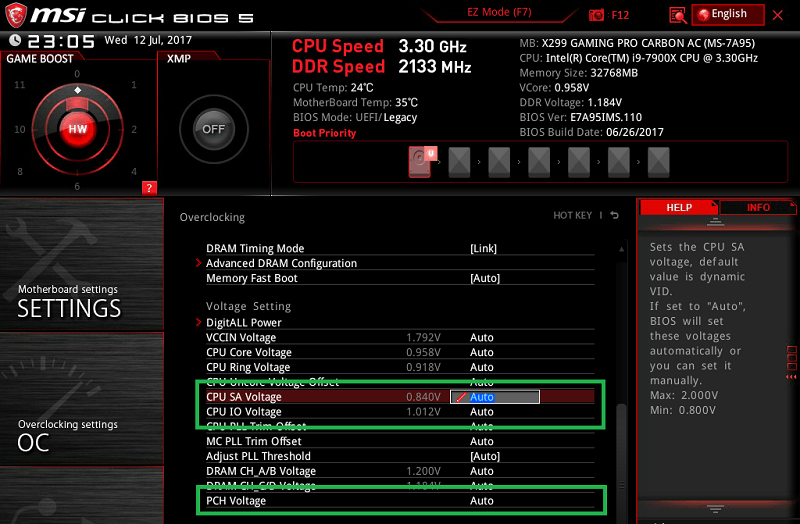Toggle the XMP OFF button
This screenshot has height=524, width=800.
(213, 129)
